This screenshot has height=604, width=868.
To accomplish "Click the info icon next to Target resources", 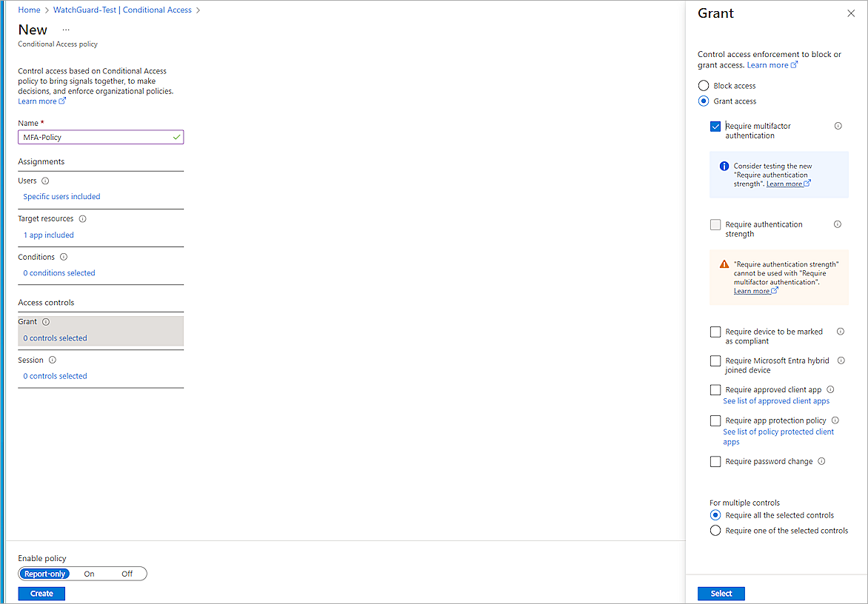I will 81,218.
